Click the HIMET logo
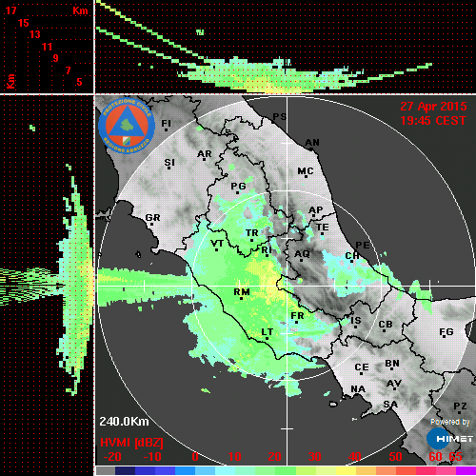This screenshot has width=476, height=476. pyautogui.click(x=449, y=439)
